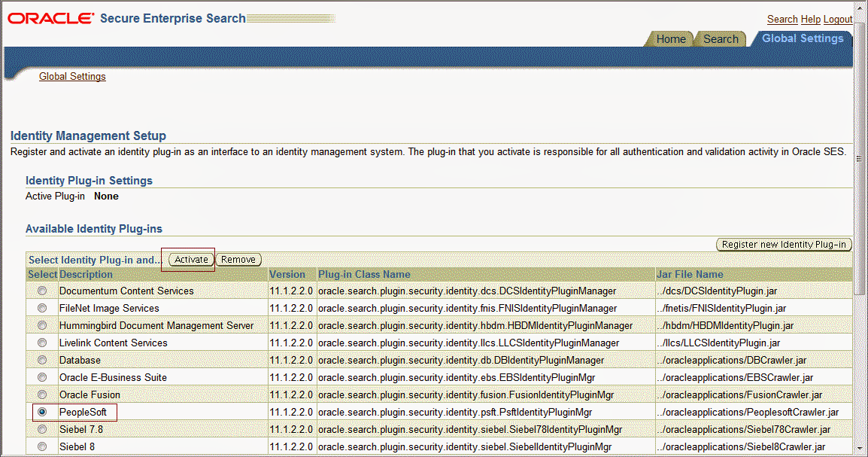
Task: Follow the Global Settings breadcrumb link
Action: (x=72, y=77)
